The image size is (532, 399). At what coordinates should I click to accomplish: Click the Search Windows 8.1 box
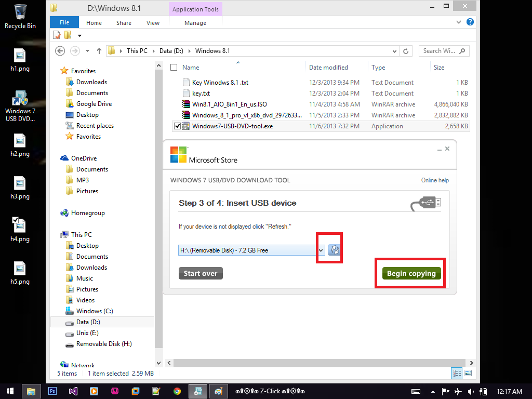coord(444,51)
